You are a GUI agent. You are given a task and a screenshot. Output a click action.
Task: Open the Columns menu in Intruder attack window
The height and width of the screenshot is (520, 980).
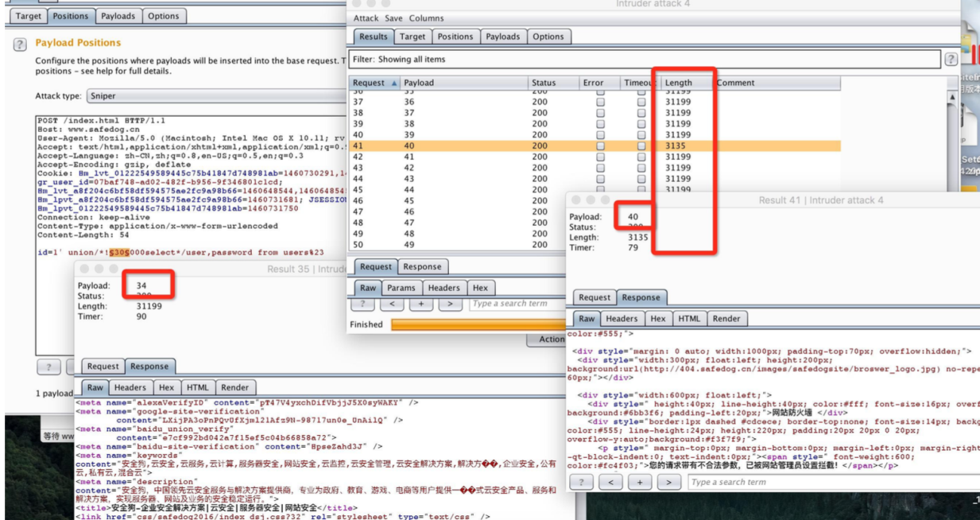coord(427,18)
